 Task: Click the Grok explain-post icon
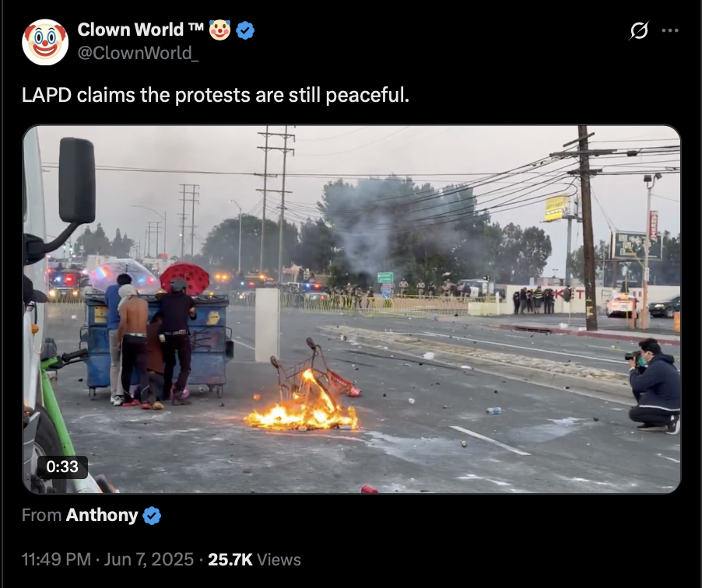pos(639,30)
